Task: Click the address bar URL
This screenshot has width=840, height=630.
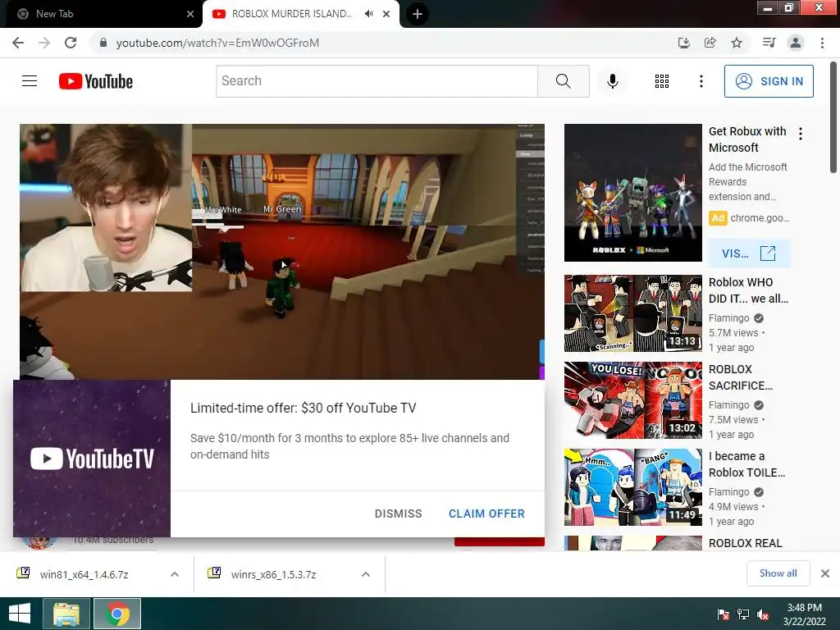Action: tap(217, 43)
